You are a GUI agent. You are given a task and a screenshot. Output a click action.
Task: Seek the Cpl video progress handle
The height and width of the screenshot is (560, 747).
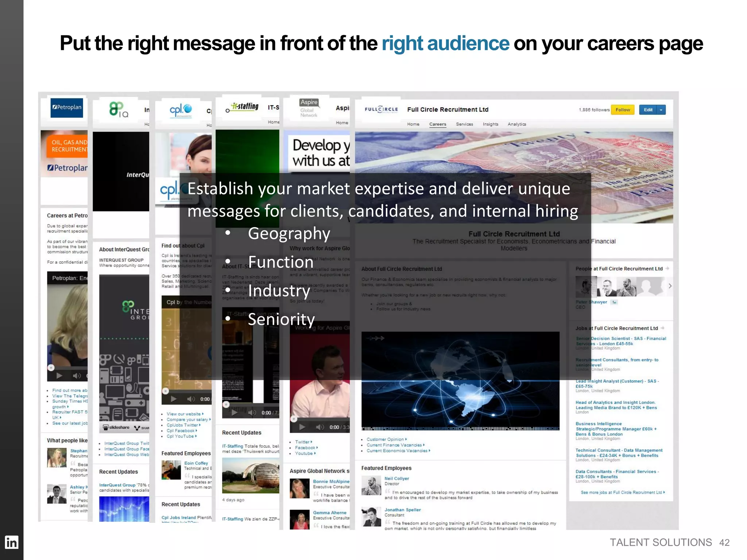165,391
